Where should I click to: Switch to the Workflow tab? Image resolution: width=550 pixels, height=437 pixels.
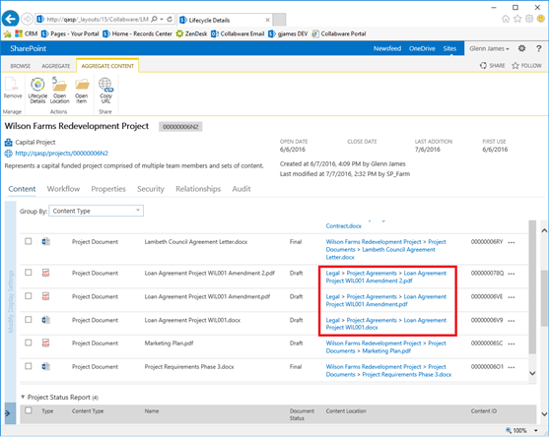(63, 189)
